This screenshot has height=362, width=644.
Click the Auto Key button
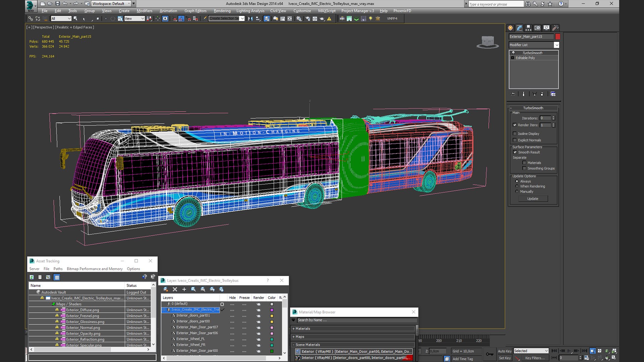pyautogui.click(x=504, y=351)
